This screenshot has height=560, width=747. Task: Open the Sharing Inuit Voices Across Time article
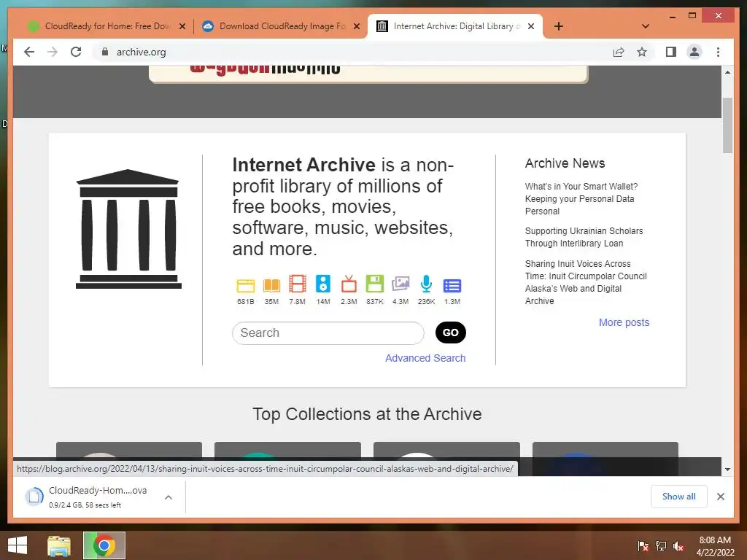[586, 282]
